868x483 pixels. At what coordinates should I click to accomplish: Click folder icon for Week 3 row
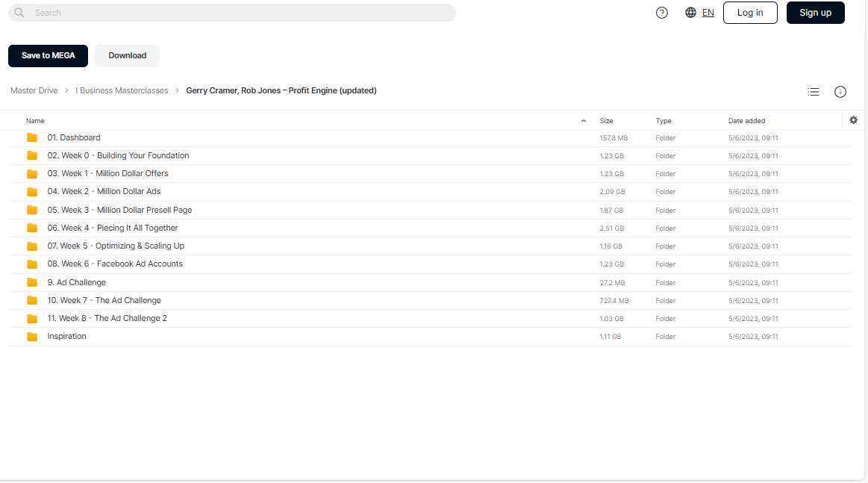[x=32, y=210]
